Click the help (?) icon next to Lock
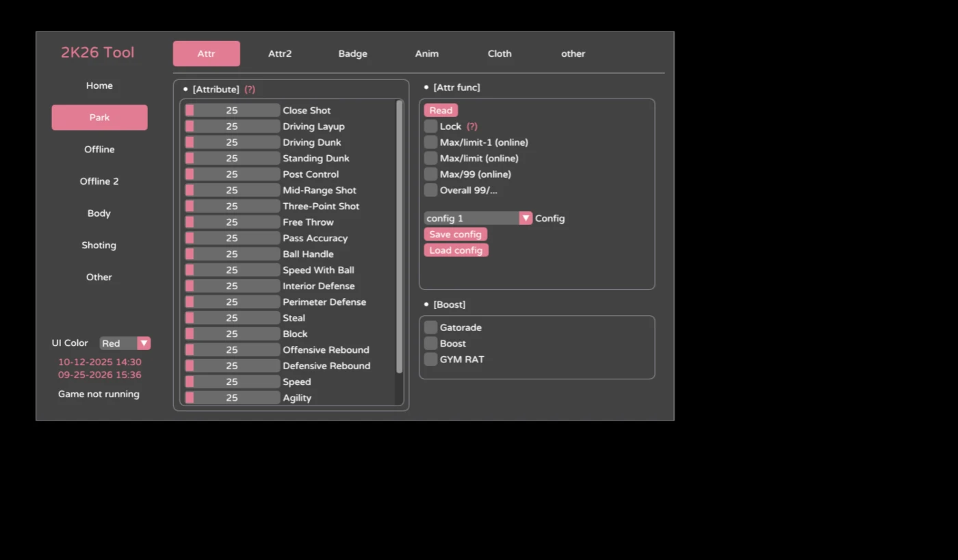This screenshot has width=958, height=560. coord(472,126)
